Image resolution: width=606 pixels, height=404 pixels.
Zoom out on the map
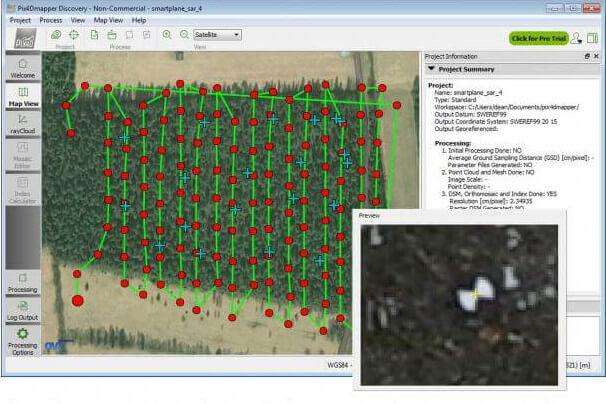[x=184, y=35]
